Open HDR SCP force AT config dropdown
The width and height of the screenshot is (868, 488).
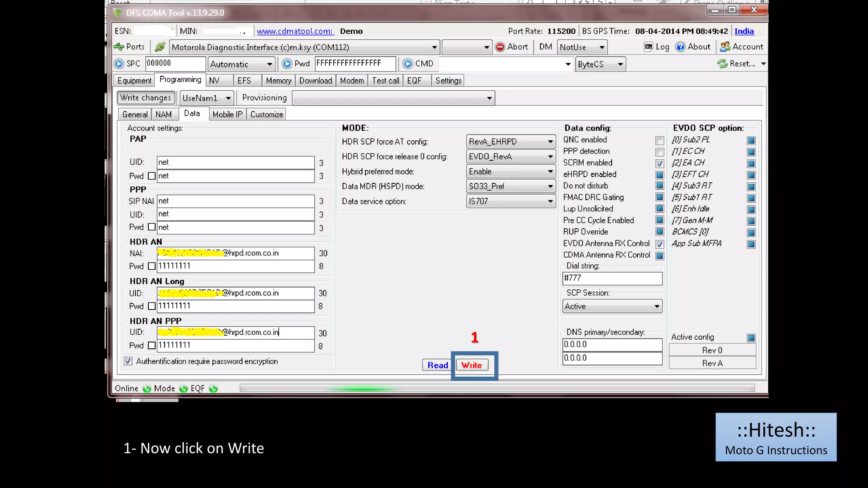511,142
